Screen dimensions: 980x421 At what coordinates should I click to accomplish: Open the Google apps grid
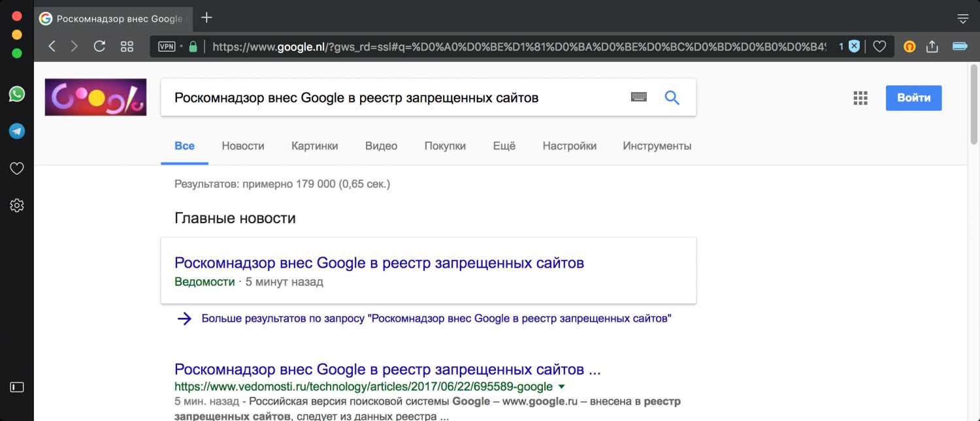[860, 98]
